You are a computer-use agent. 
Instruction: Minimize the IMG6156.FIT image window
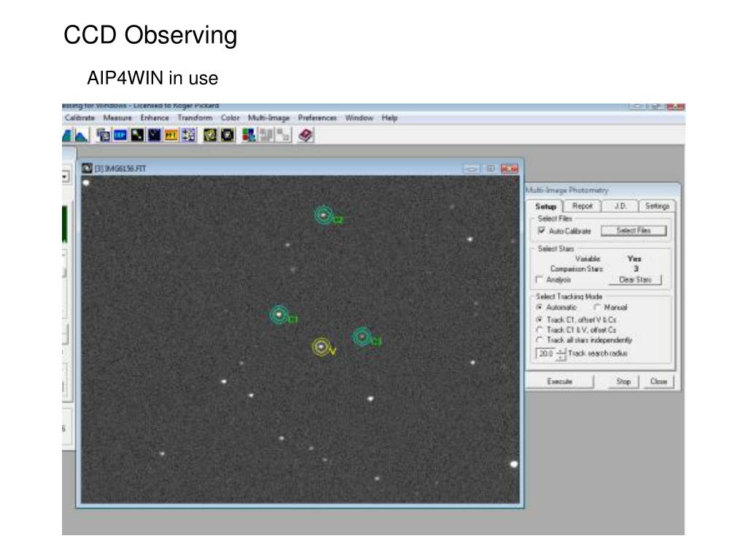pyautogui.click(x=471, y=168)
